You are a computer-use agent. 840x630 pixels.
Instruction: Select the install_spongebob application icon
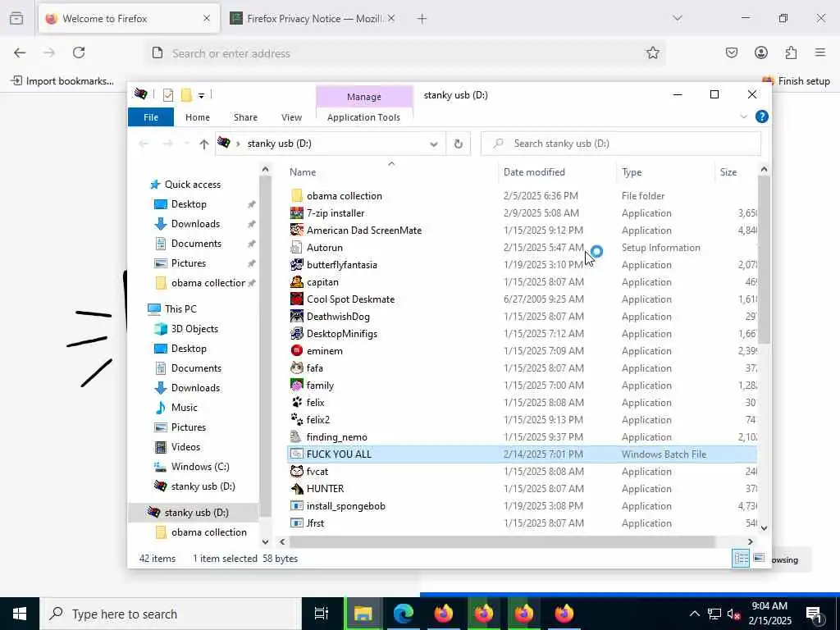pos(297,505)
